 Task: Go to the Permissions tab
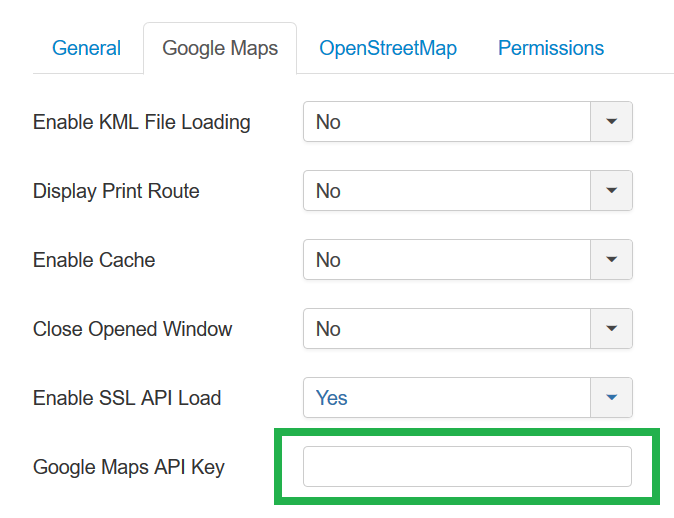point(551,48)
